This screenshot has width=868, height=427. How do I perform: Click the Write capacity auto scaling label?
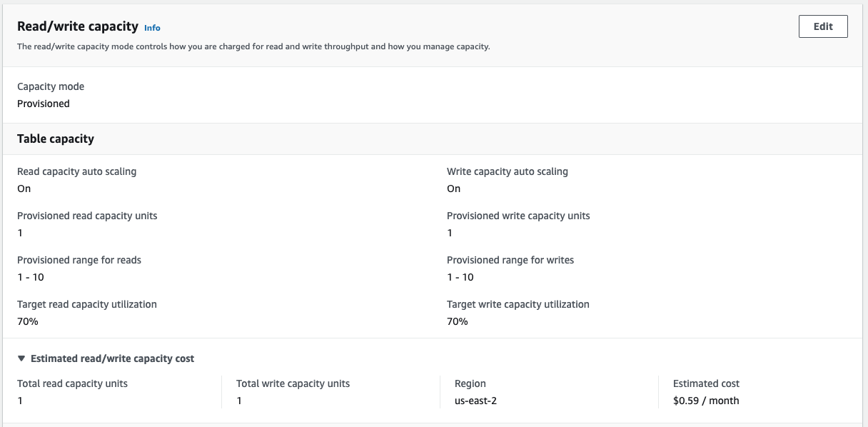[x=507, y=171]
